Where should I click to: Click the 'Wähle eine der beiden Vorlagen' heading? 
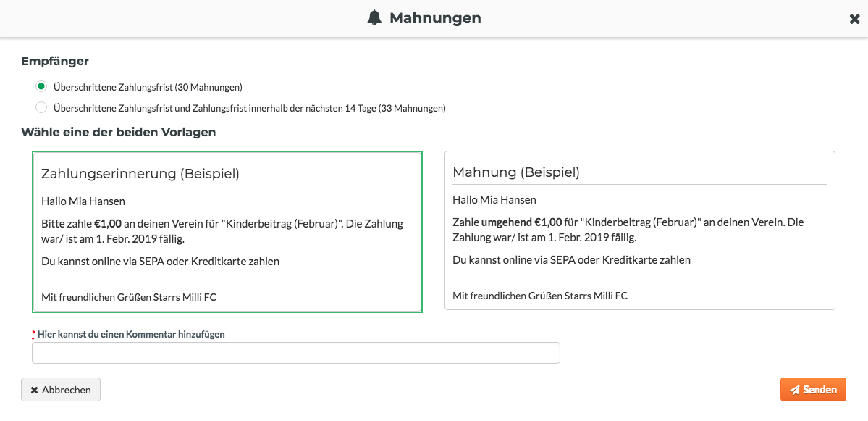click(x=119, y=133)
